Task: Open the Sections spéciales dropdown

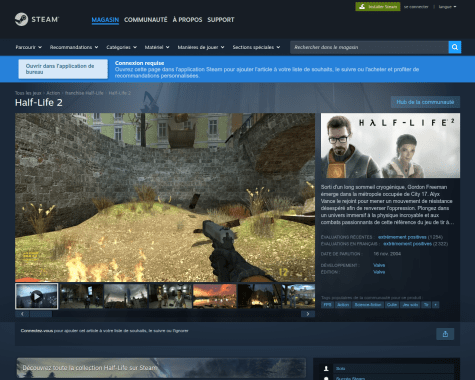Action: tap(256, 47)
